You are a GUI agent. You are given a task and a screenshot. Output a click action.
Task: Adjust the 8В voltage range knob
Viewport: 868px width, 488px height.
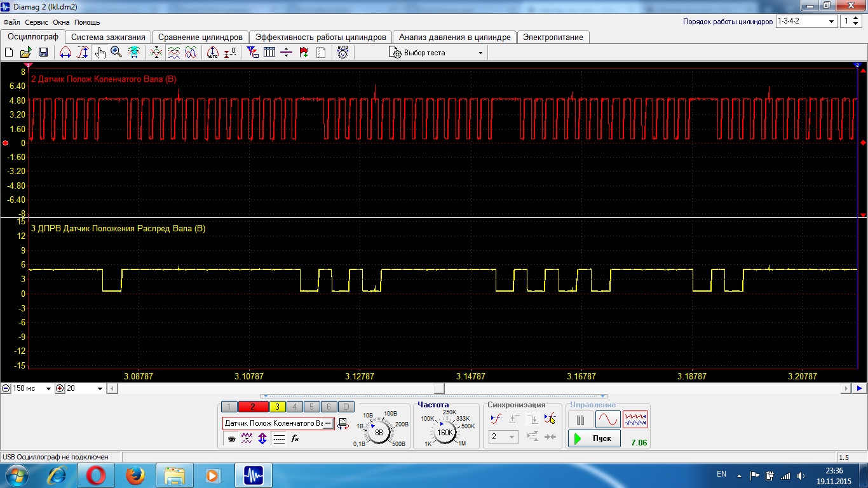click(x=379, y=432)
